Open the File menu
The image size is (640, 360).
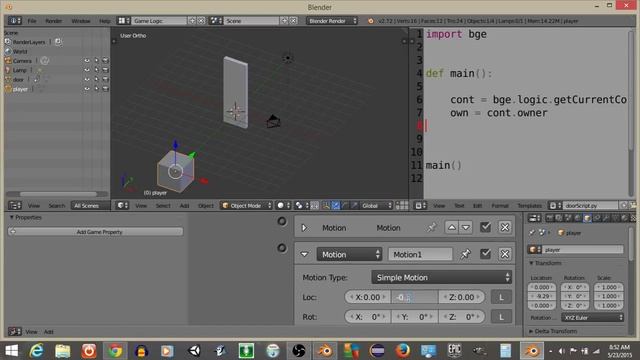(32, 21)
